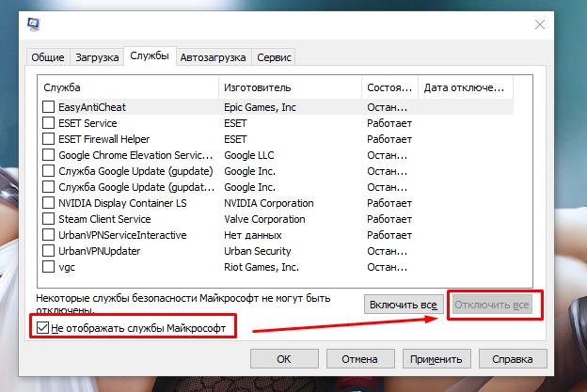This screenshot has width=587, height=392.
Task: Uncheck Не отображать службы Майкрософт
Action: 42,328
